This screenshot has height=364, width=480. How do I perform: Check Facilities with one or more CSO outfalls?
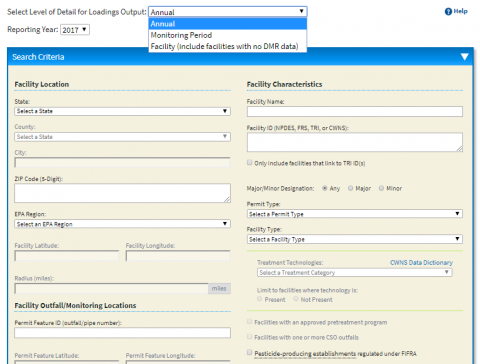249,337
